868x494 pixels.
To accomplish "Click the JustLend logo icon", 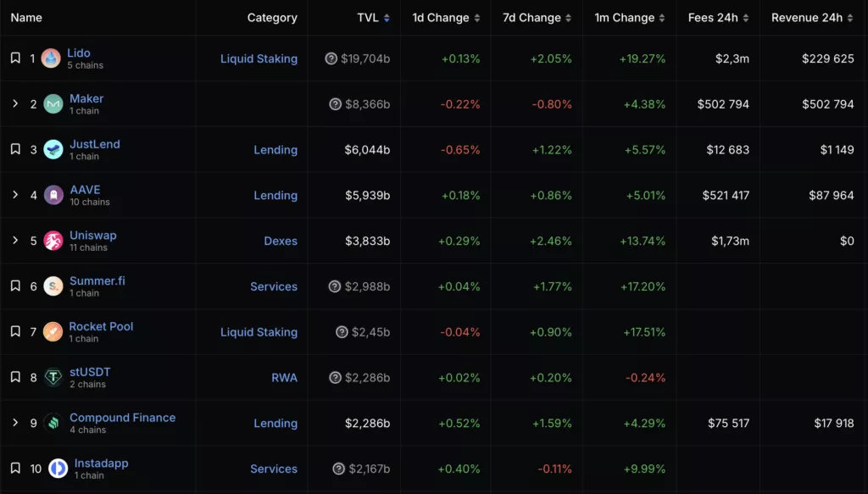I will click(53, 150).
